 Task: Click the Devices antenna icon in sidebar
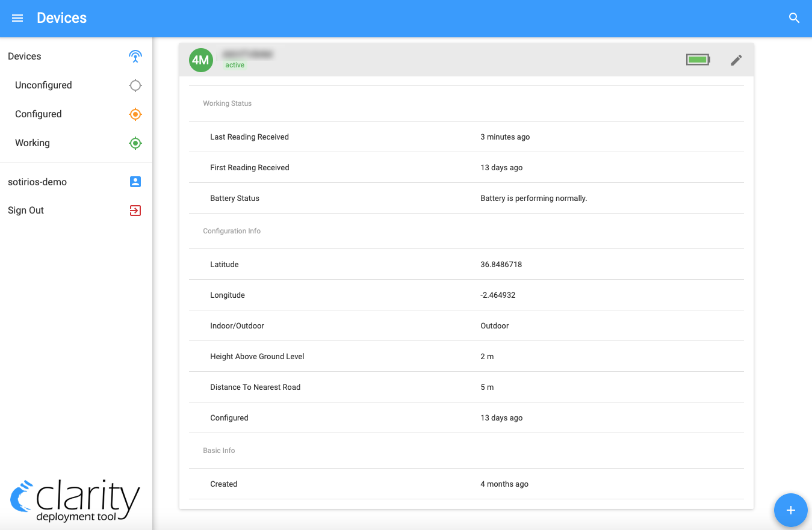tap(135, 57)
